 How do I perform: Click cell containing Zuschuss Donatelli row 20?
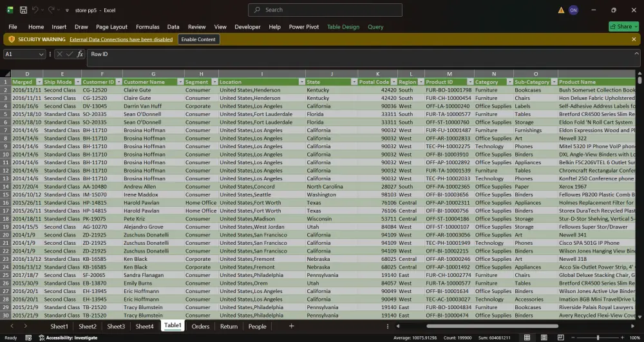(x=153, y=235)
